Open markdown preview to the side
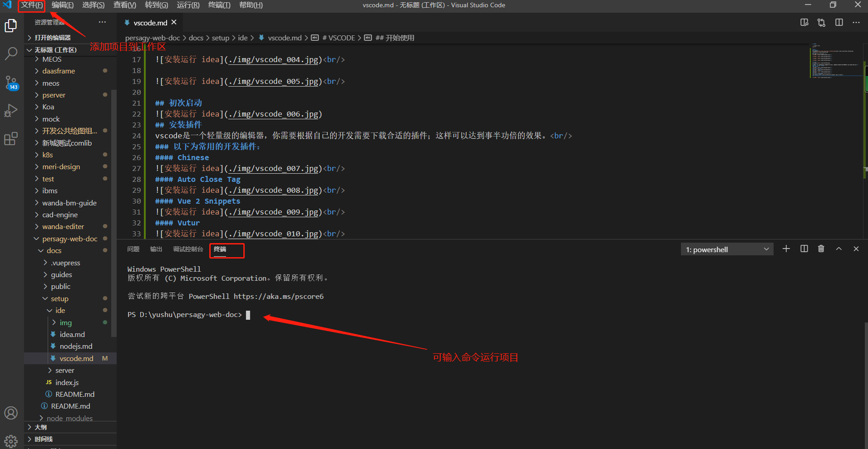 click(x=804, y=23)
